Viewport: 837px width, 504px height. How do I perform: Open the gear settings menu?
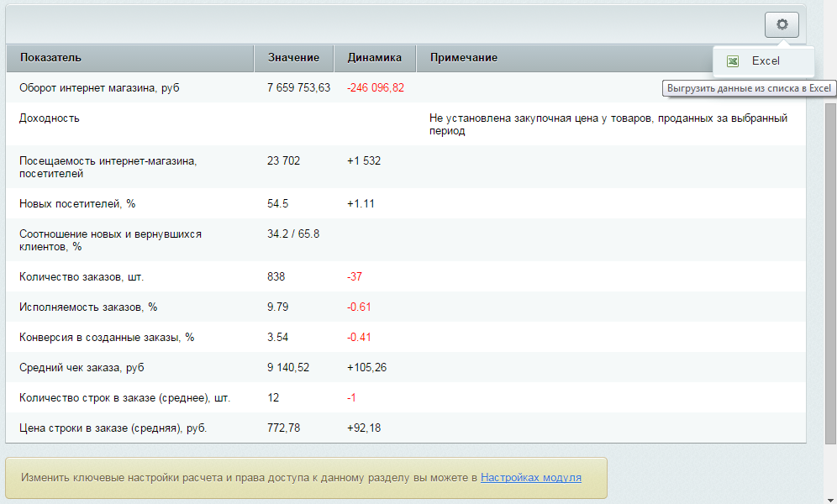(782, 25)
